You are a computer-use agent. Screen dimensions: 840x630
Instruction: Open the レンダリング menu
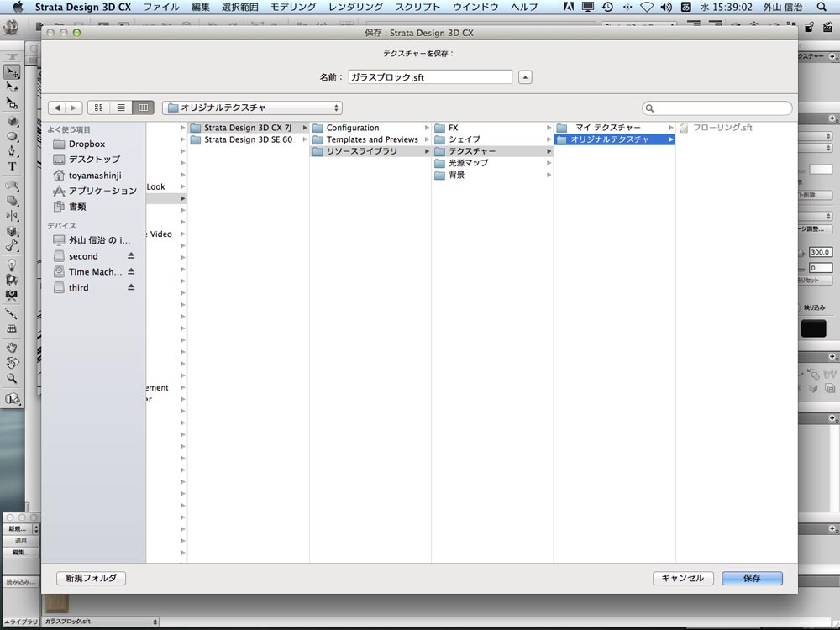(355, 7)
